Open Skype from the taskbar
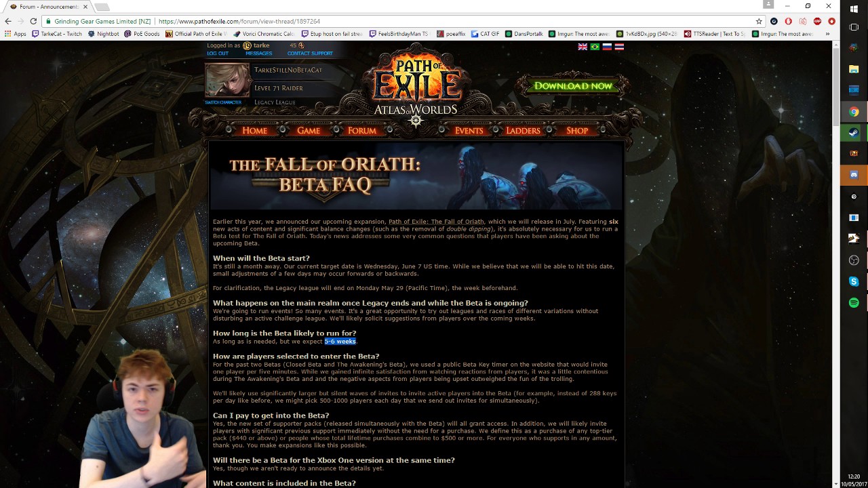 (x=854, y=281)
